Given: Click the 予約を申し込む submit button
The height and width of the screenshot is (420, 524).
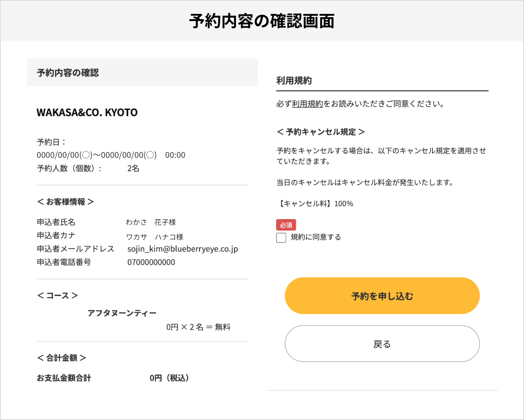Looking at the screenshot, I should coord(382,296).
